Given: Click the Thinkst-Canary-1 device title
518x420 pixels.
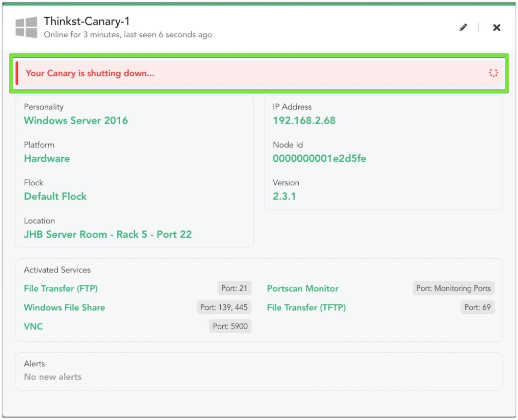Looking at the screenshot, I should (x=87, y=21).
